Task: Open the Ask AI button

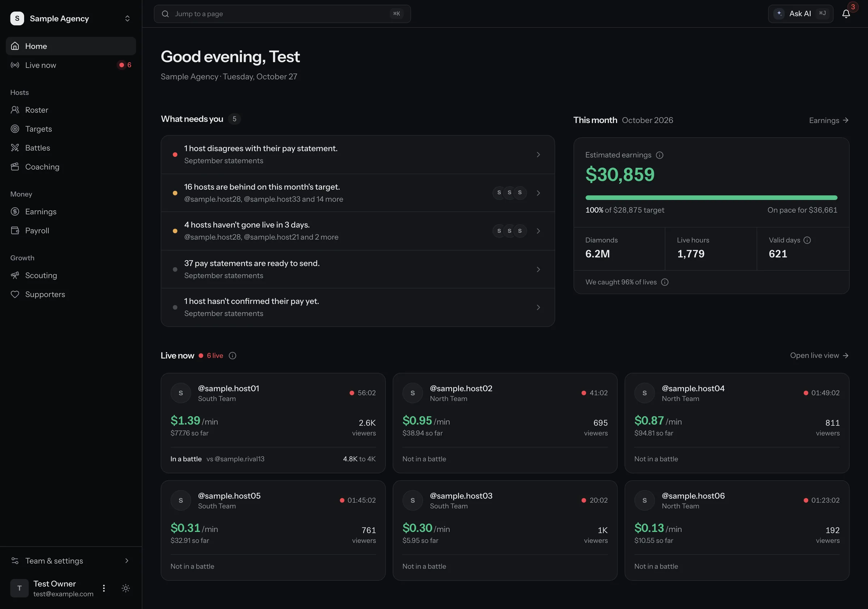Action: (x=800, y=14)
